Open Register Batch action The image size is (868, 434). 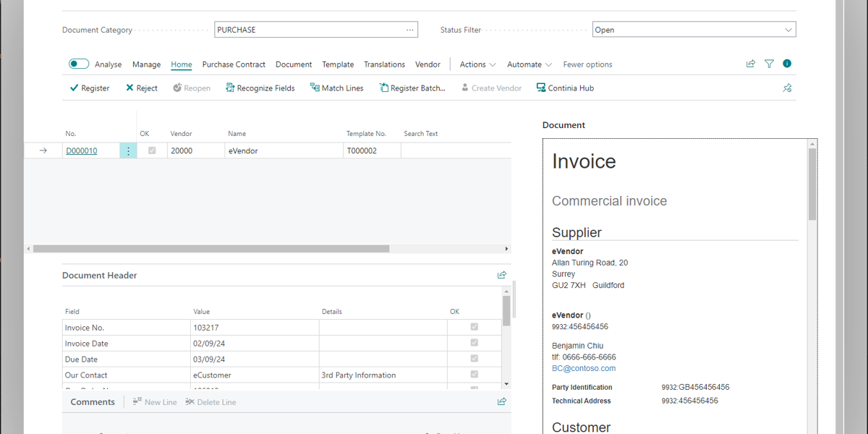click(412, 88)
